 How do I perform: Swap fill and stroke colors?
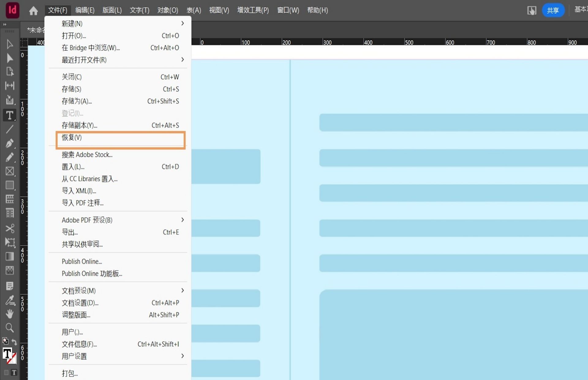coord(14,341)
